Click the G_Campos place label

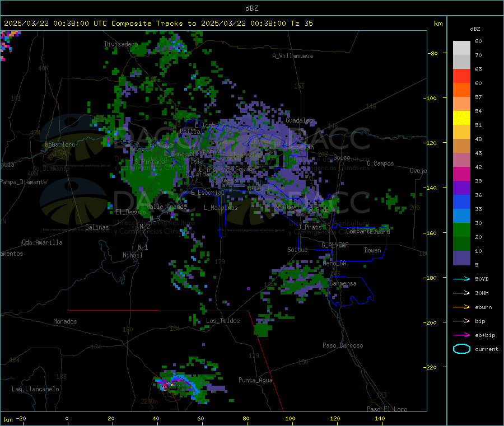tap(380, 163)
